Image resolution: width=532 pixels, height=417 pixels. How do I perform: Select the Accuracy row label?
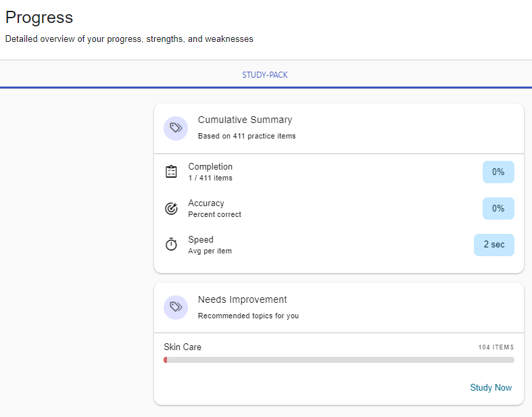tap(206, 203)
